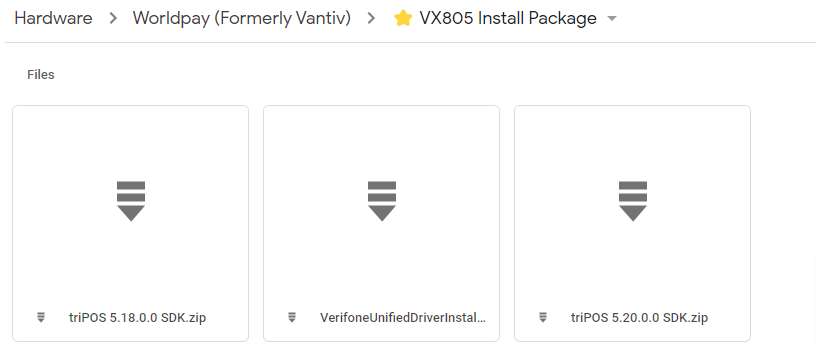Image resolution: width=816 pixels, height=363 pixels.
Task: Navigate to Worldpay (Formerly Vantiv) breadcrumb
Action: [x=241, y=18]
